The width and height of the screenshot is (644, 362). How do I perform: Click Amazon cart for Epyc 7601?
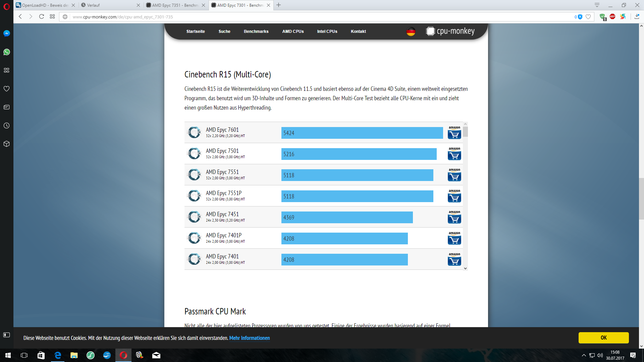pyautogui.click(x=454, y=133)
